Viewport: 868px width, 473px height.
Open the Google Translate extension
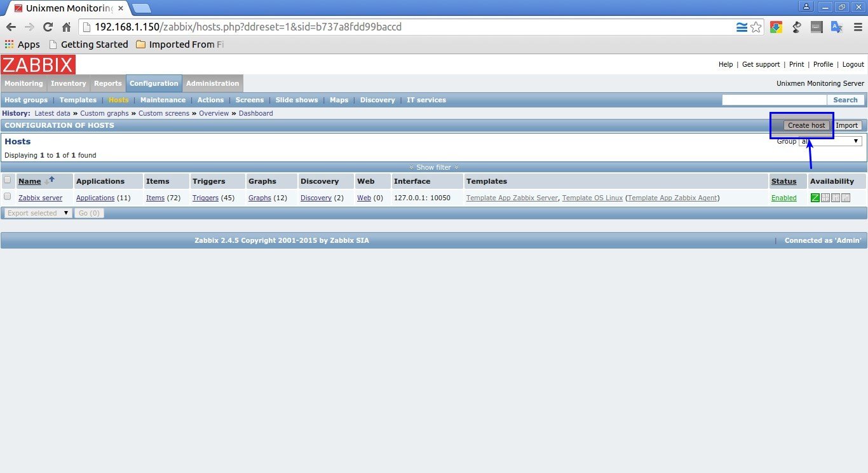tap(837, 27)
